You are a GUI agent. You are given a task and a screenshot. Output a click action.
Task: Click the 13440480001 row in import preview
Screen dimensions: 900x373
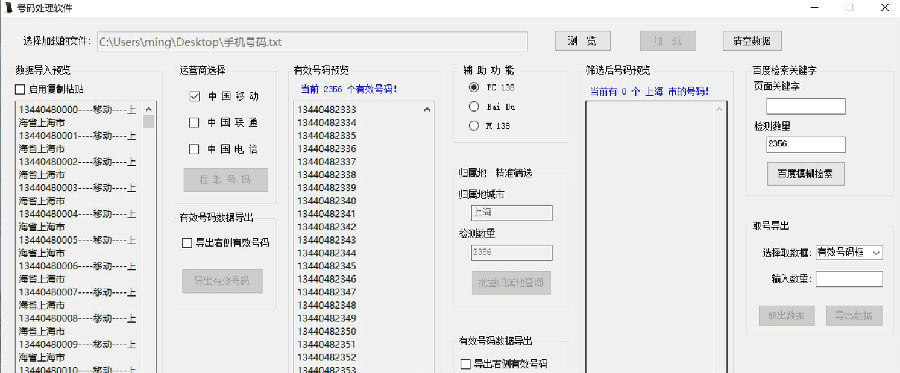pyautogui.click(x=78, y=142)
